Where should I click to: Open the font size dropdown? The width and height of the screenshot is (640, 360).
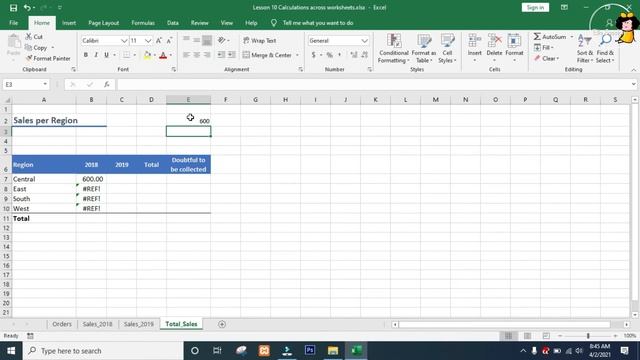148,41
